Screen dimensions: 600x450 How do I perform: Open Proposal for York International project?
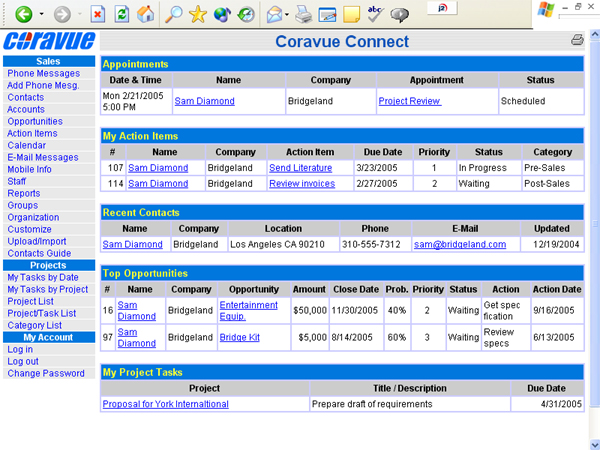tap(165, 404)
